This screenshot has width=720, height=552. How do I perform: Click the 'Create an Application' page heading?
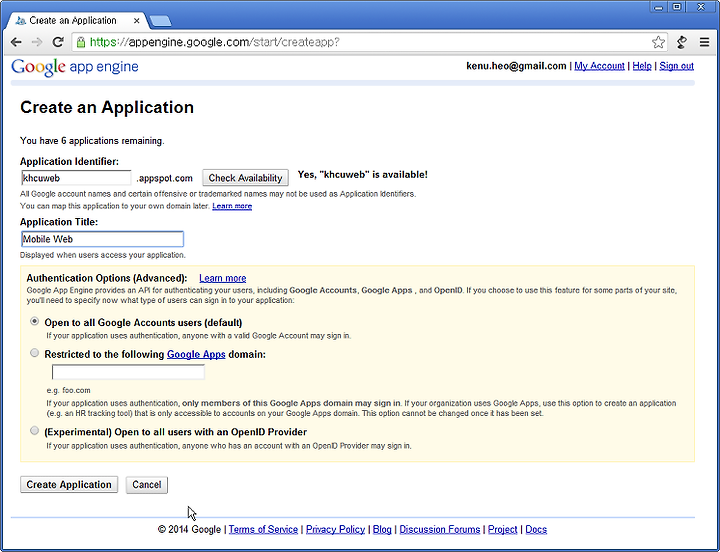[x=107, y=107]
